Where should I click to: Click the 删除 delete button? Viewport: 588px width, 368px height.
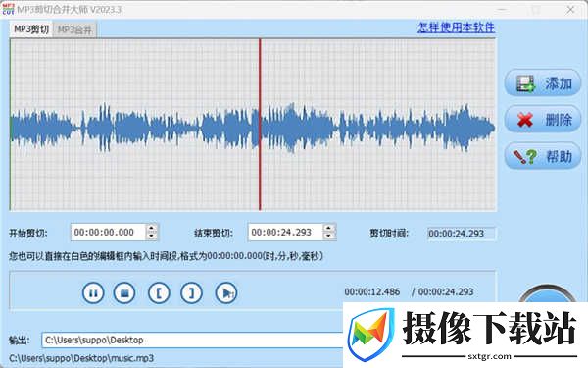(543, 120)
